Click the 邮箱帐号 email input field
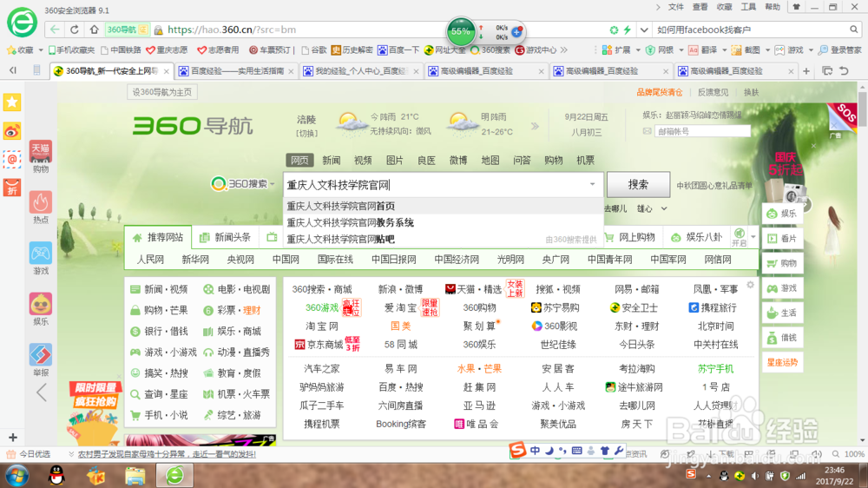This screenshot has width=868, height=488. (x=702, y=131)
